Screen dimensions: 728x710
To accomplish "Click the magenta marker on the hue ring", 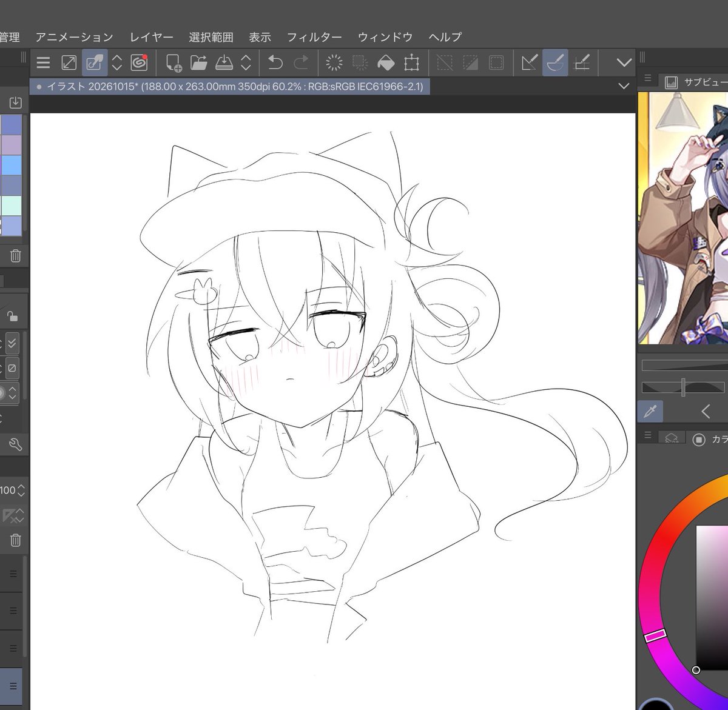I will click(x=655, y=635).
